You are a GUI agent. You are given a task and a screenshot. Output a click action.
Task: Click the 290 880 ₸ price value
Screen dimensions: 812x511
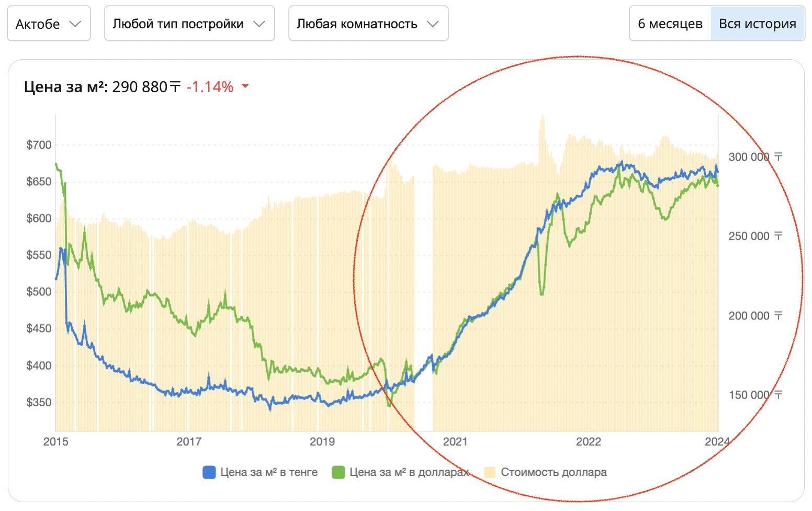pos(146,87)
